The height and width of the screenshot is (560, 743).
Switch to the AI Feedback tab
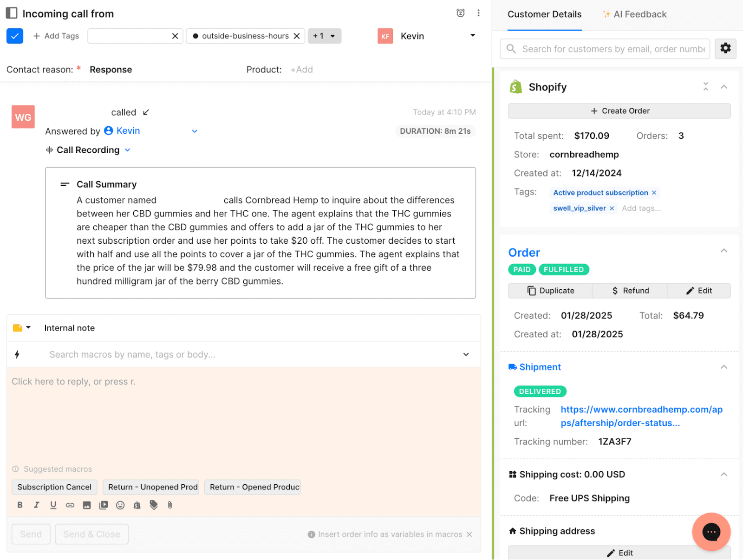click(x=634, y=14)
